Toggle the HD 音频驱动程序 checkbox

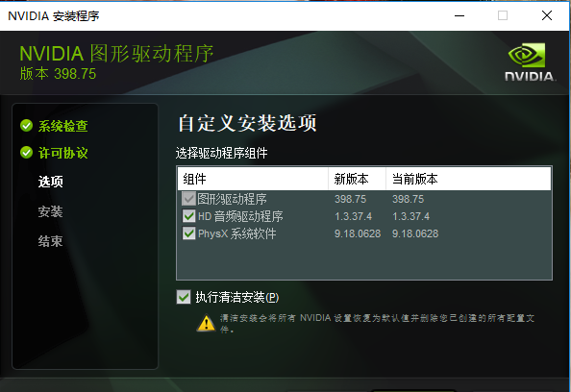tap(188, 216)
